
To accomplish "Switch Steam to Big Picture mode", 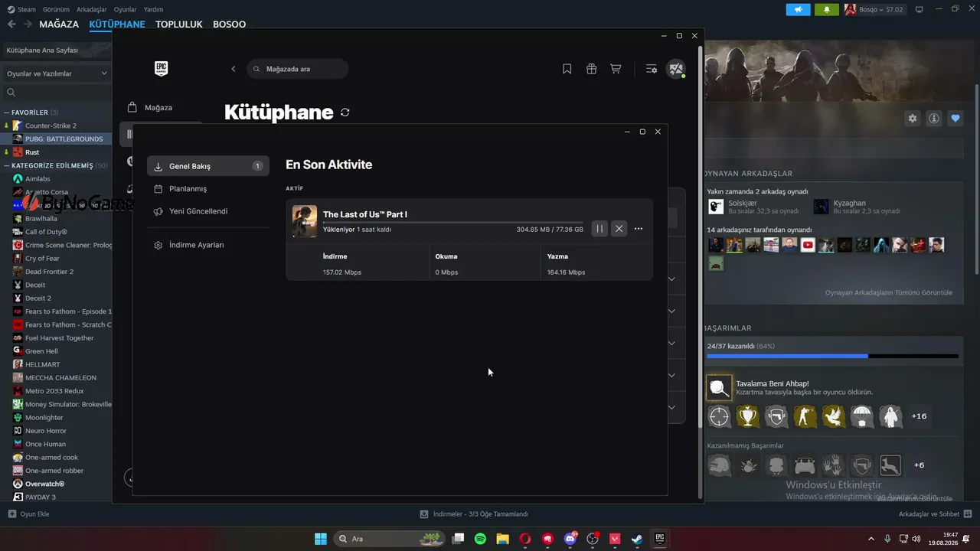I will (x=920, y=9).
